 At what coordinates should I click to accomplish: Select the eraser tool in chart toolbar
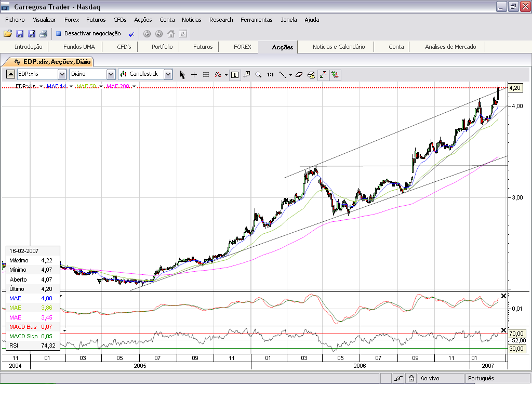[x=299, y=74]
